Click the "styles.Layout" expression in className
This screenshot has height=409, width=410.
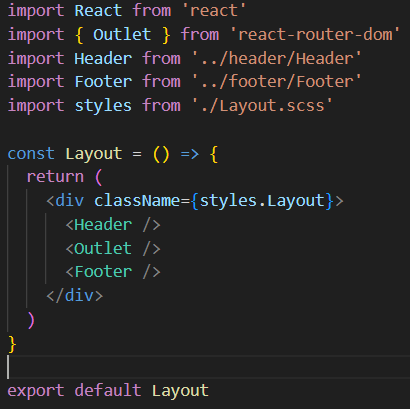(x=262, y=201)
